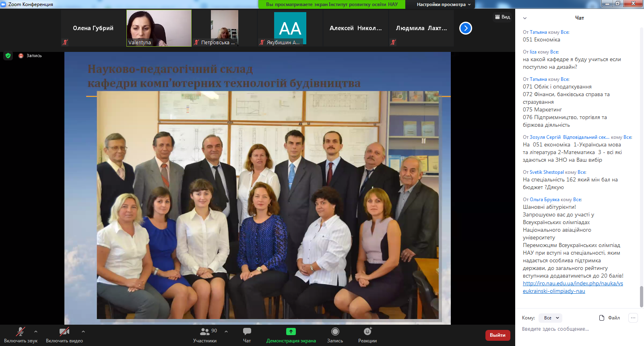Open the Participants panel icon
Screen dimensions: 644x346
205,332
